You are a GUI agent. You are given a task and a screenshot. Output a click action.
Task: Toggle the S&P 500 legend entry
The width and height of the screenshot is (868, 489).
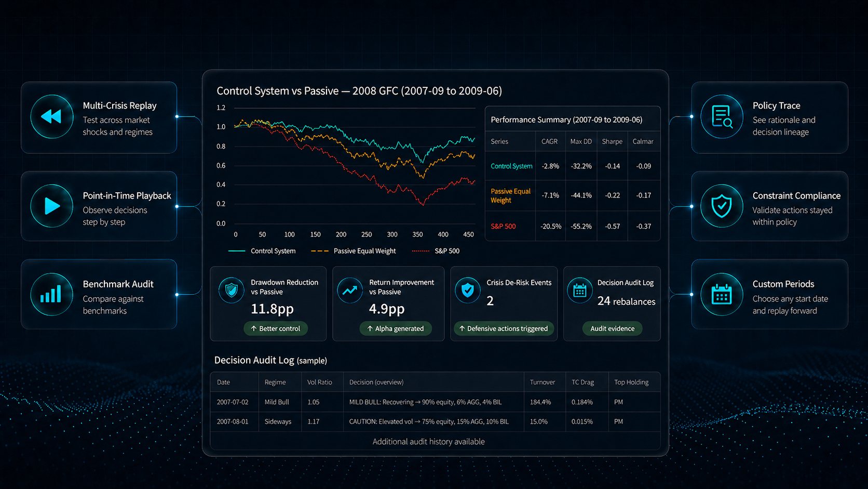click(x=436, y=251)
